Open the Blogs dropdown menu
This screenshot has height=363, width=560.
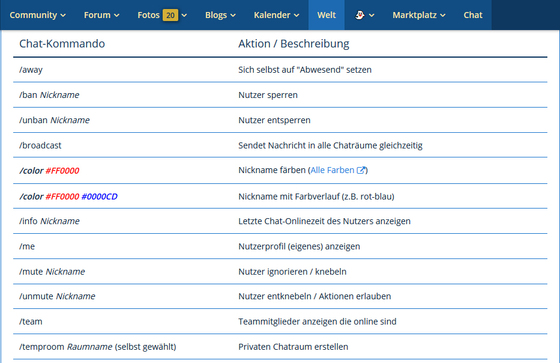[x=220, y=15]
